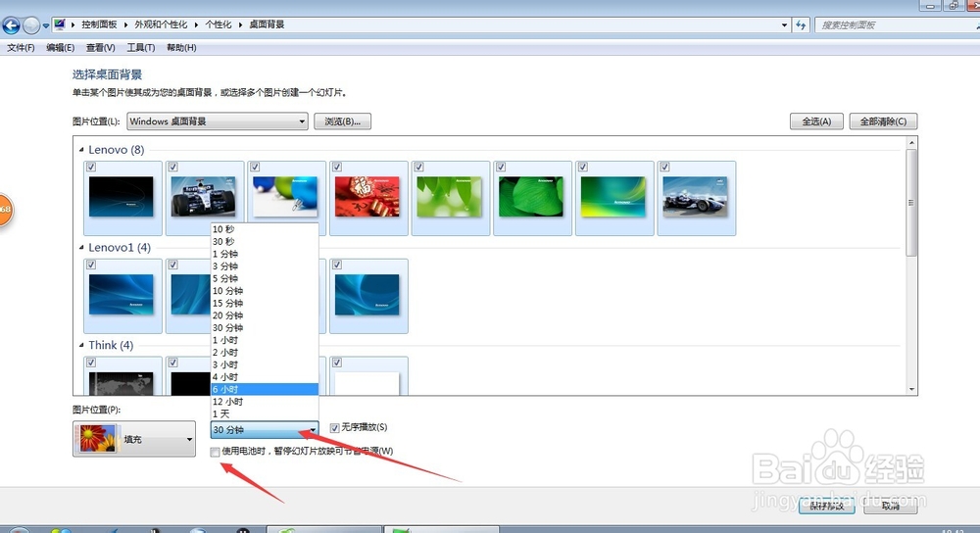This screenshot has height=533, width=980.
Task: Click the 保存修改 button
Action: pyautogui.click(x=826, y=507)
